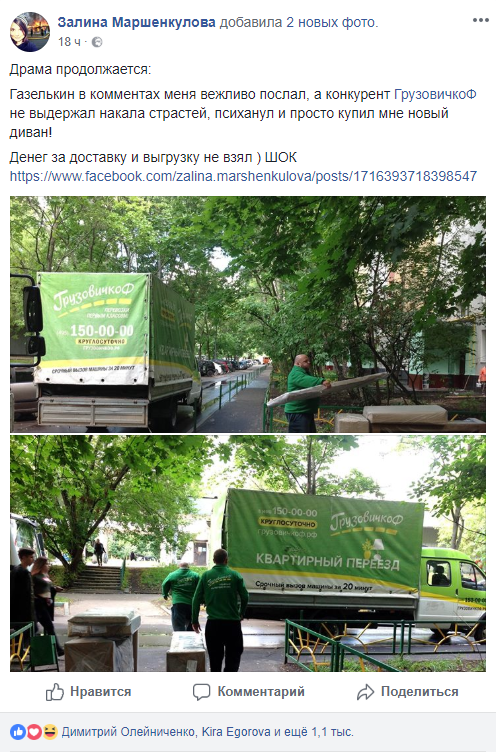Click the public globe privacy icon
496x752 pixels.
pos(97,42)
